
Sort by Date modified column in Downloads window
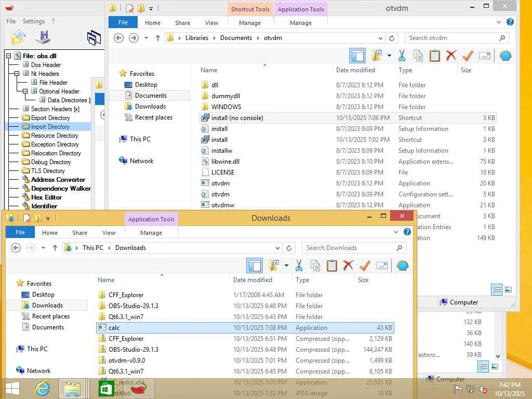click(252, 280)
